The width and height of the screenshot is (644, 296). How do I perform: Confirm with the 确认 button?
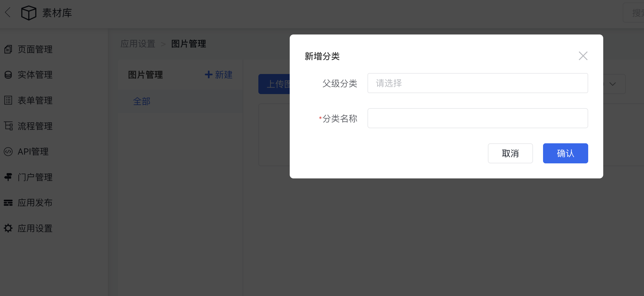pos(565,153)
